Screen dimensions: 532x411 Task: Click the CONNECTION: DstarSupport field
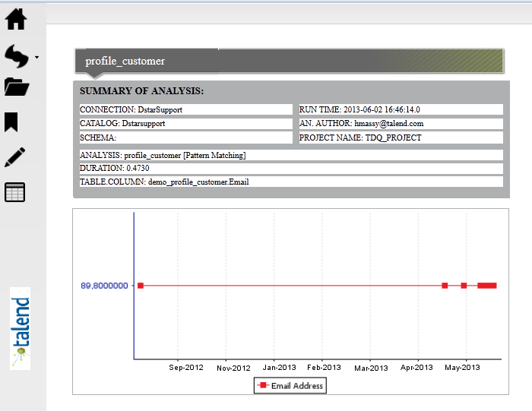(185, 109)
